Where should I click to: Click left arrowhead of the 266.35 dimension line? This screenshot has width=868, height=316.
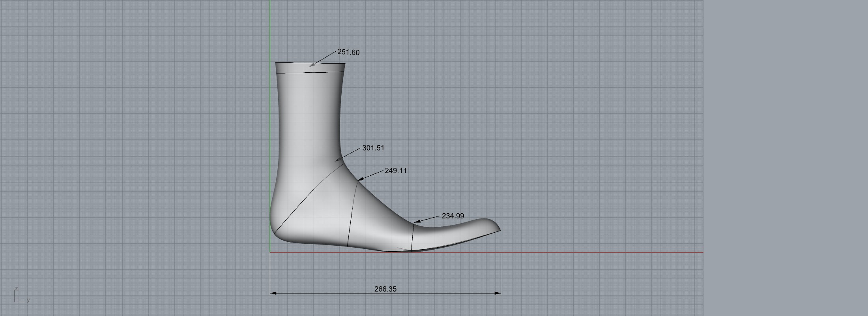pyautogui.click(x=273, y=293)
